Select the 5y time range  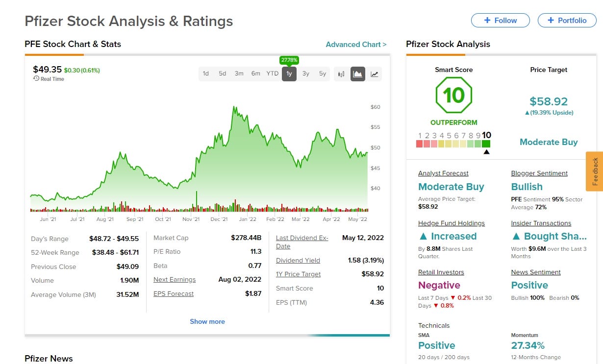tap(323, 73)
